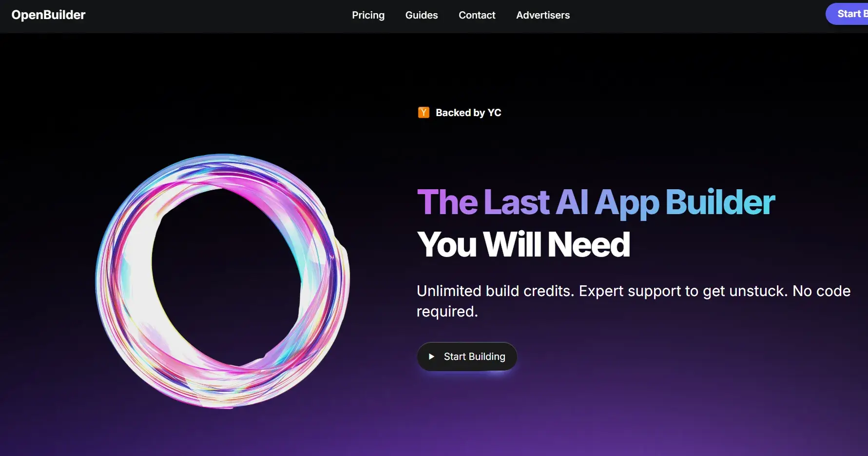Select Contact in the top navigation

[477, 15]
